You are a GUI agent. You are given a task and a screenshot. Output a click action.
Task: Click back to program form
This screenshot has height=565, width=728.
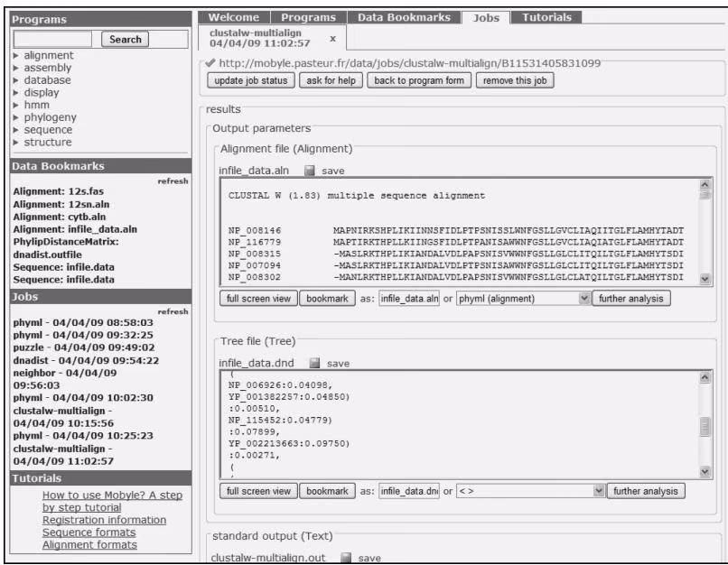pos(419,80)
